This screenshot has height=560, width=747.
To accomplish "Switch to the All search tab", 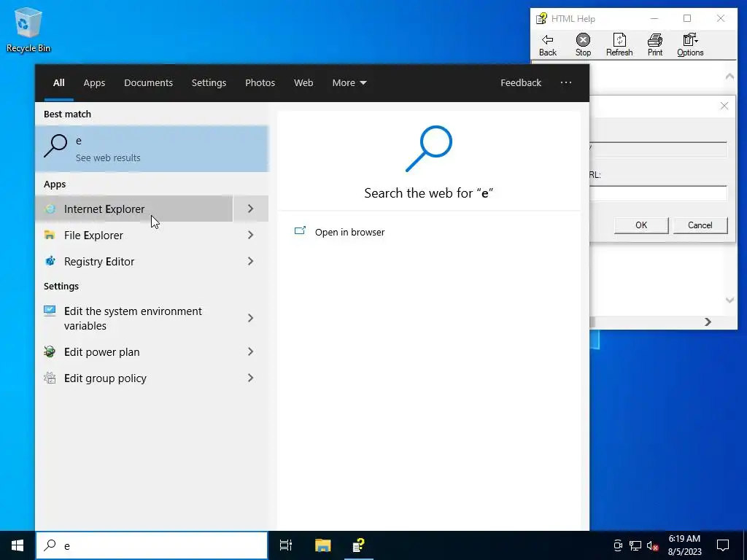I will tap(58, 82).
